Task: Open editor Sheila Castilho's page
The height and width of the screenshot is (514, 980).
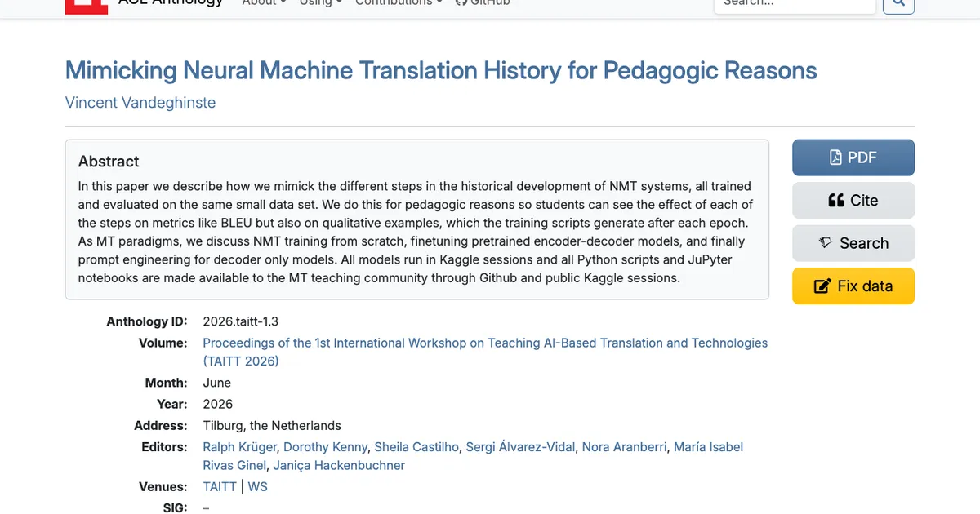Action: pyautogui.click(x=416, y=447)
